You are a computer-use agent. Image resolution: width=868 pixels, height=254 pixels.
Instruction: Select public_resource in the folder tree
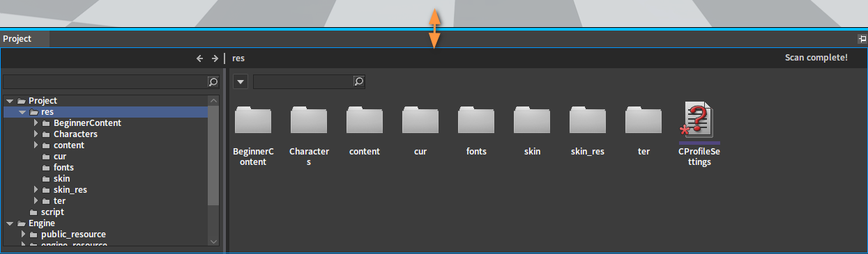[x=73, y=235]
